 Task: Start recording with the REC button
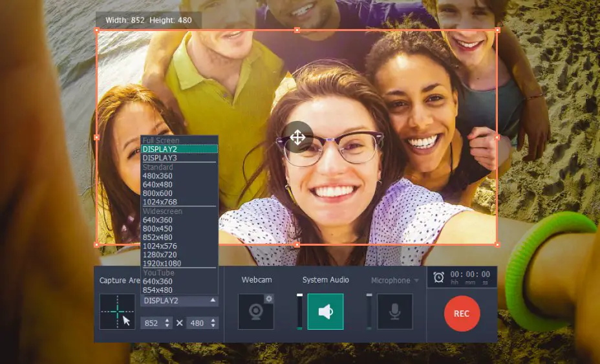point(462,314)
